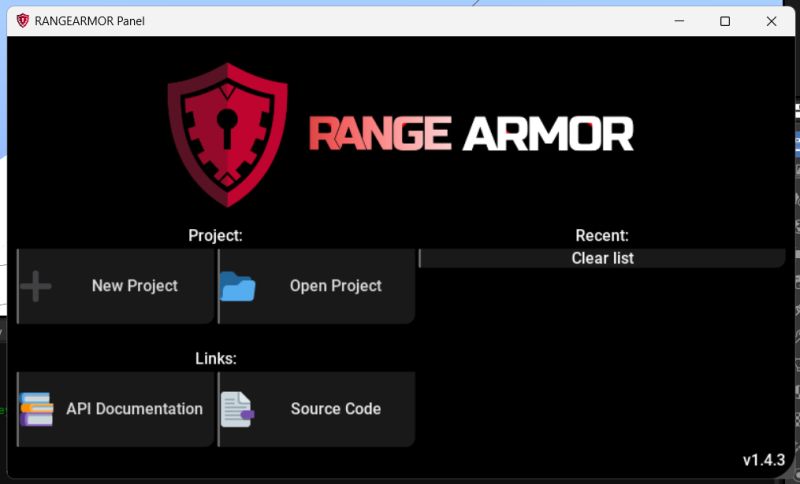The width and height of the screenshot is (800, 484).
Task: Click the New Project button
Action: click(x=116, y=286)
